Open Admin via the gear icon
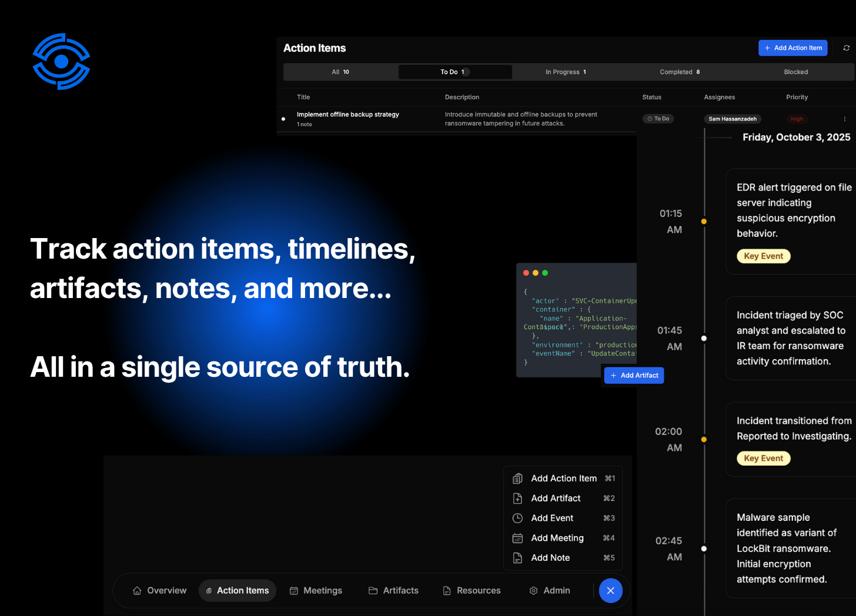The width and height of the screenshot is (856, 616). point(533,590)
